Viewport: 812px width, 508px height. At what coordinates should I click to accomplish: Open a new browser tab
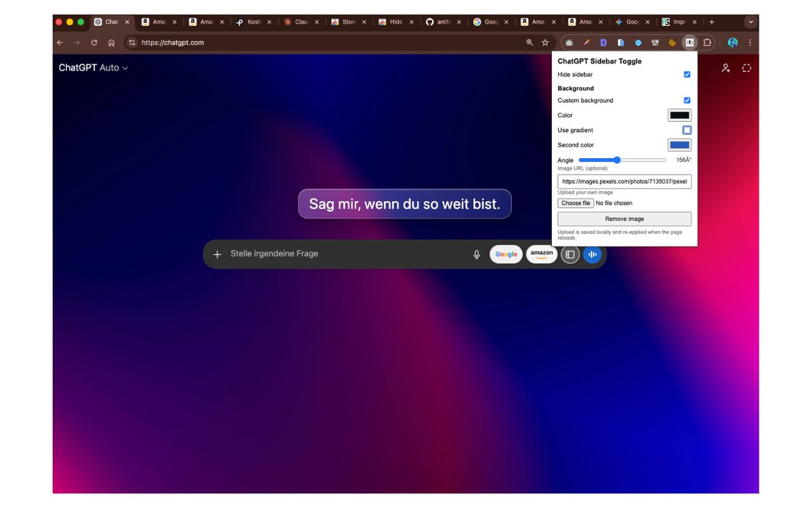[712, 22]
